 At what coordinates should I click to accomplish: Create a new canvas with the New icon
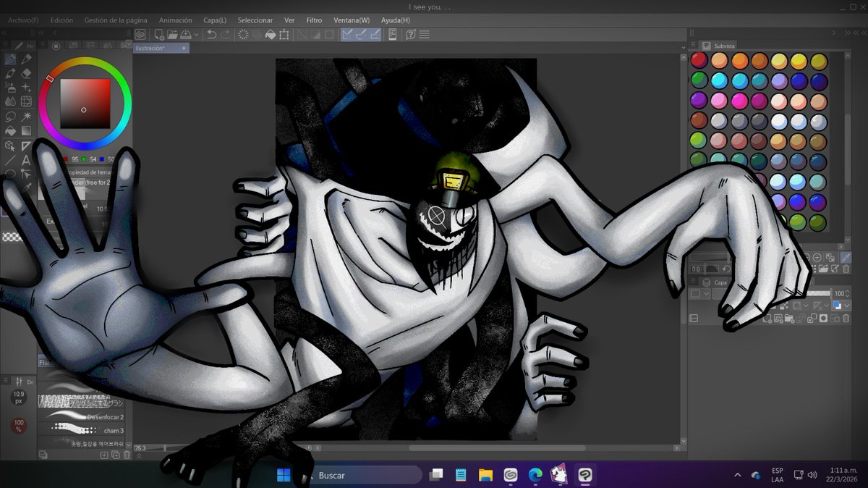[158, 34]
